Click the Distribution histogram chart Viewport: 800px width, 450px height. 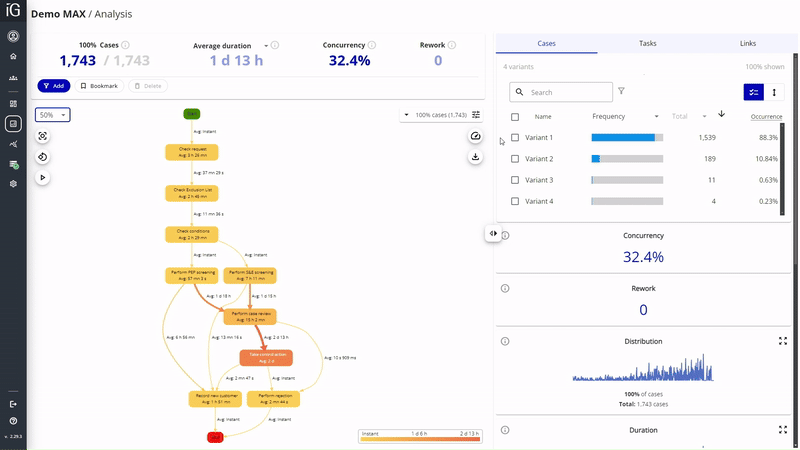[643, 367]
